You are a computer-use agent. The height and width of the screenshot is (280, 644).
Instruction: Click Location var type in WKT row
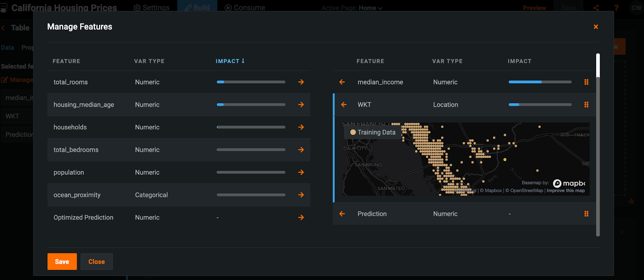pos(446,104)
